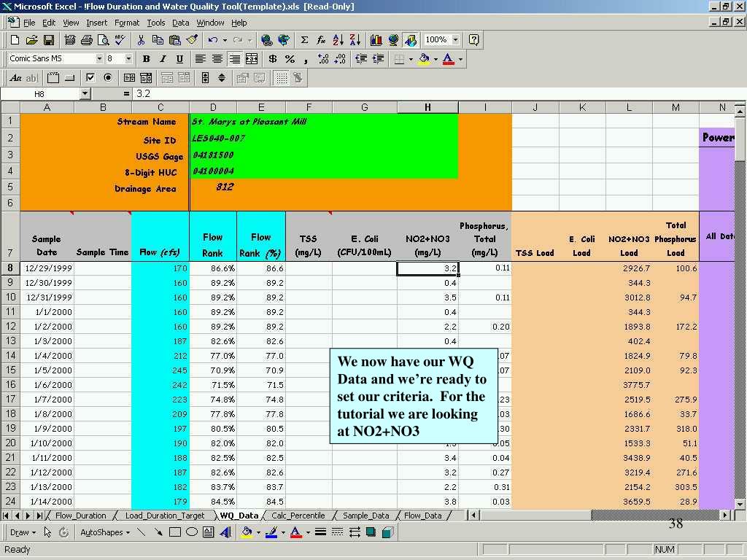Apply Percent Style formatting
The image size is (747, 560).
290,59
